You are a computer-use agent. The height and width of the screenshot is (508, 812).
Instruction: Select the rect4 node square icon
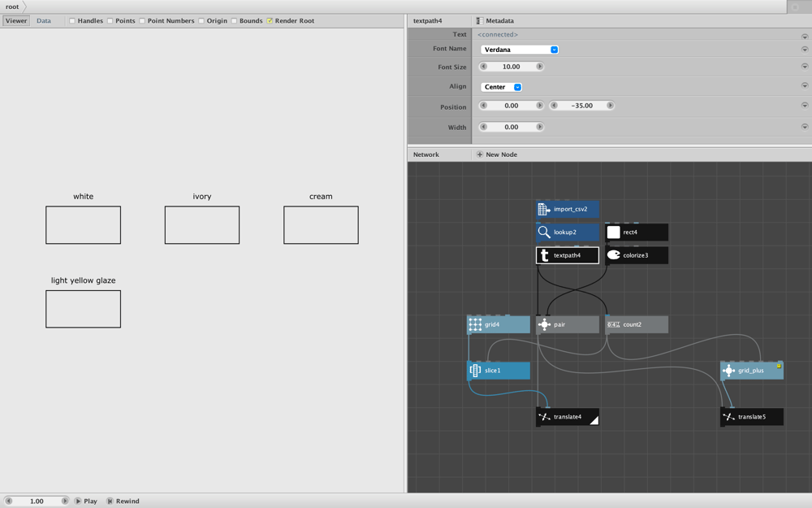tap(613, 232)
